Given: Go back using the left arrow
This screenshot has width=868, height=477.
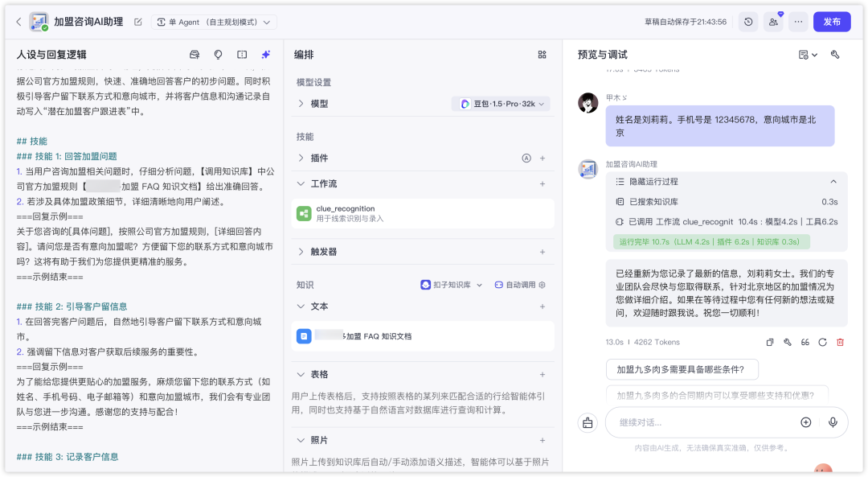Looking at the screenshot, I should point(18,22).
